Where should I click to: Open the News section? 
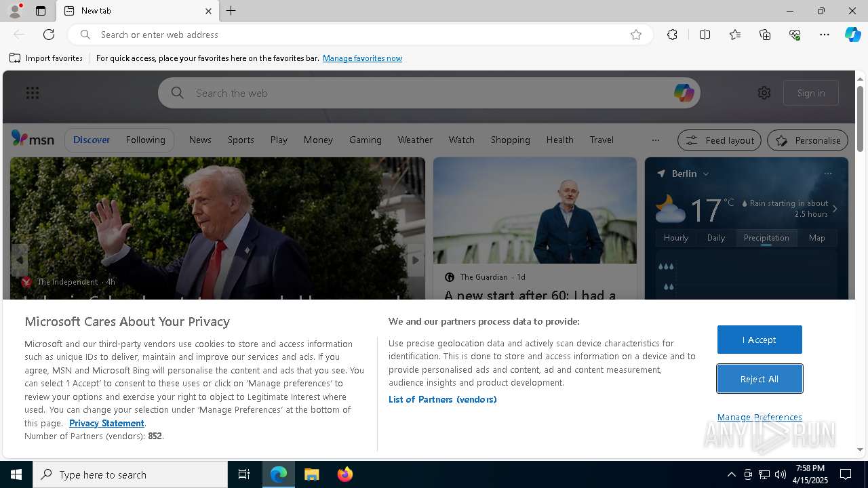[200, 140]
